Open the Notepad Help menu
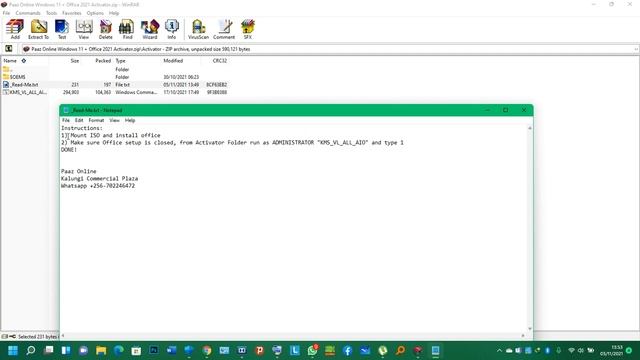640x360 pixels. tap(130, 120)
